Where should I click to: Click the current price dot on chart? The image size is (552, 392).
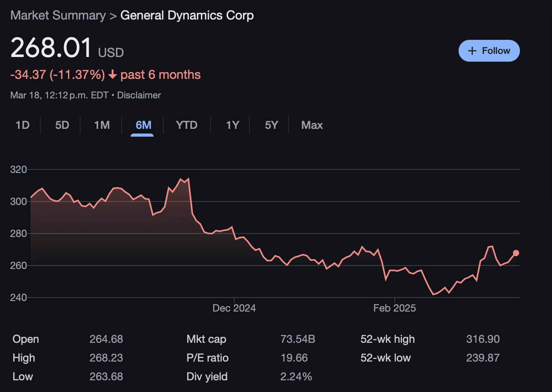point(516,253)
